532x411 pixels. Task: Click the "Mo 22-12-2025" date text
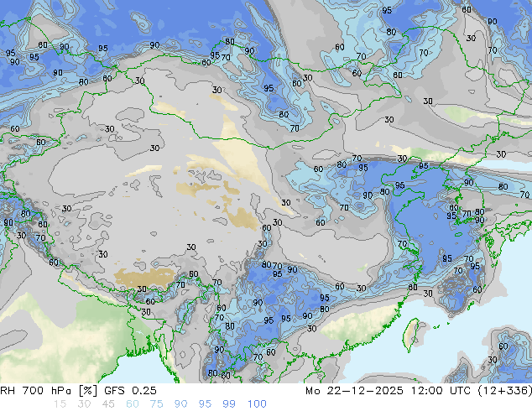pos(354,391)
